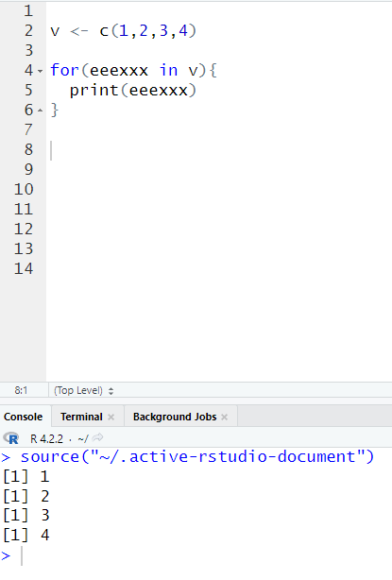The width and height of the screenshot is (392, 580).
Task: Click the 'in' keyword on line 4
Action: click(x=169, y=70)
